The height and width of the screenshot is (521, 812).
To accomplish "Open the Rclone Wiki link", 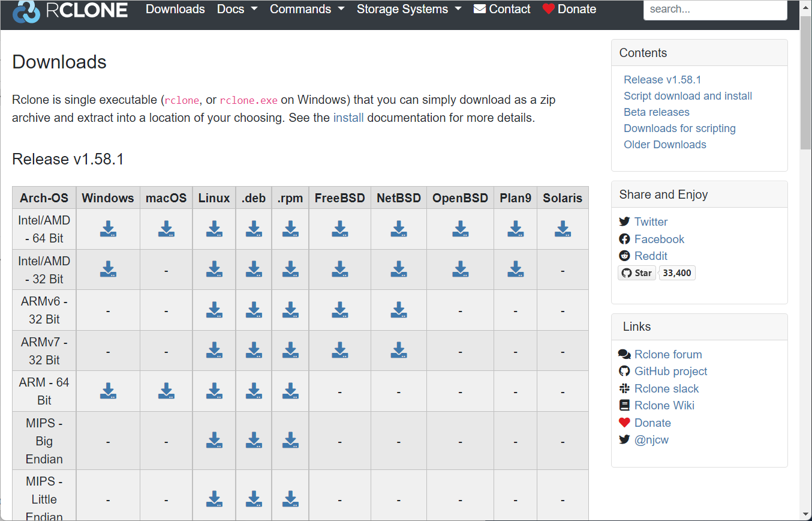I will coord(664,406).
